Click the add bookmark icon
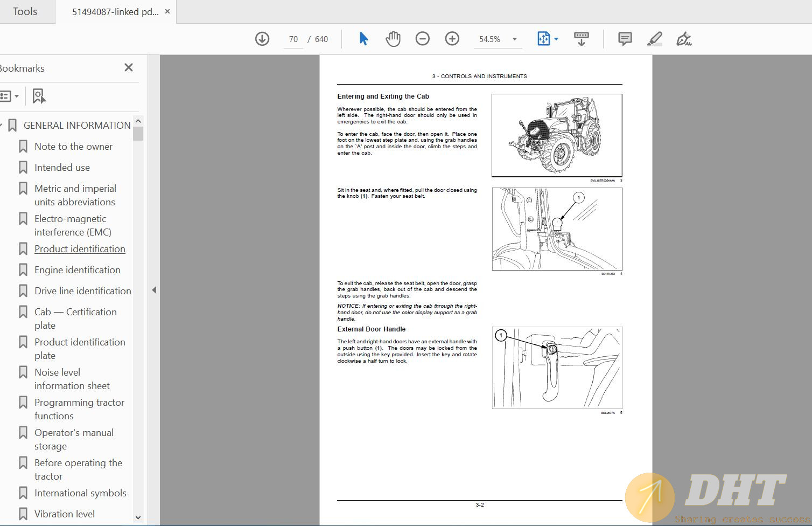The width and height of the screenshot is (812, 526). tap(39, 96)
